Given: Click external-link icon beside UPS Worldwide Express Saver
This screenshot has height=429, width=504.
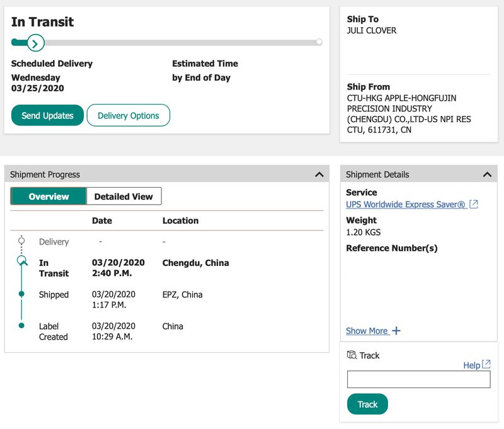Looking at the screenshot, I should [474, 205].
